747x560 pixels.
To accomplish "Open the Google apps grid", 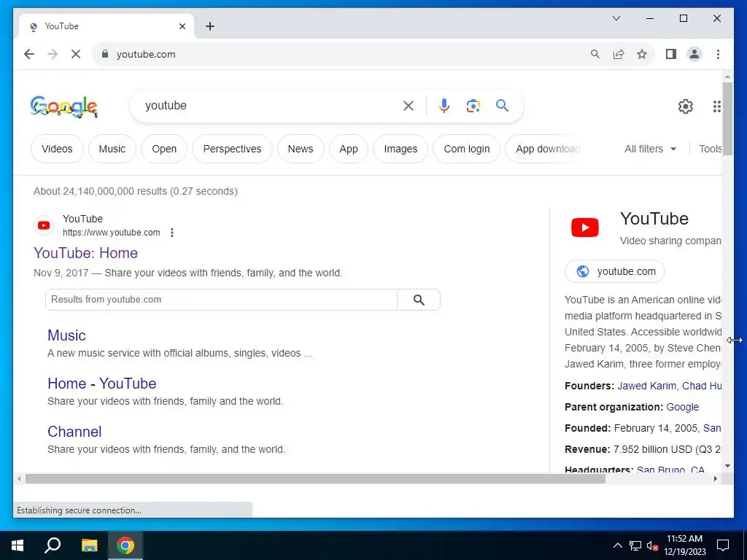I will (716, 106).
